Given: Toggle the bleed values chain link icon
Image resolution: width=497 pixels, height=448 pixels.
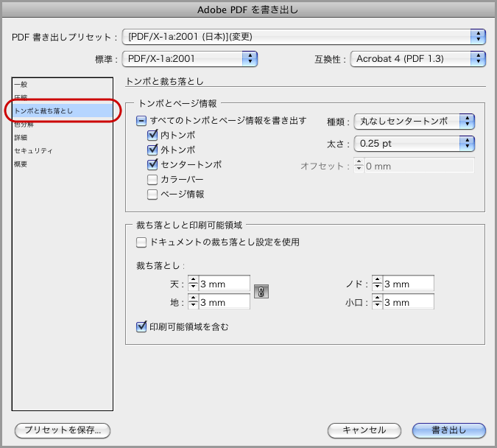Looking at the screenshot, I should click(261, 292).
